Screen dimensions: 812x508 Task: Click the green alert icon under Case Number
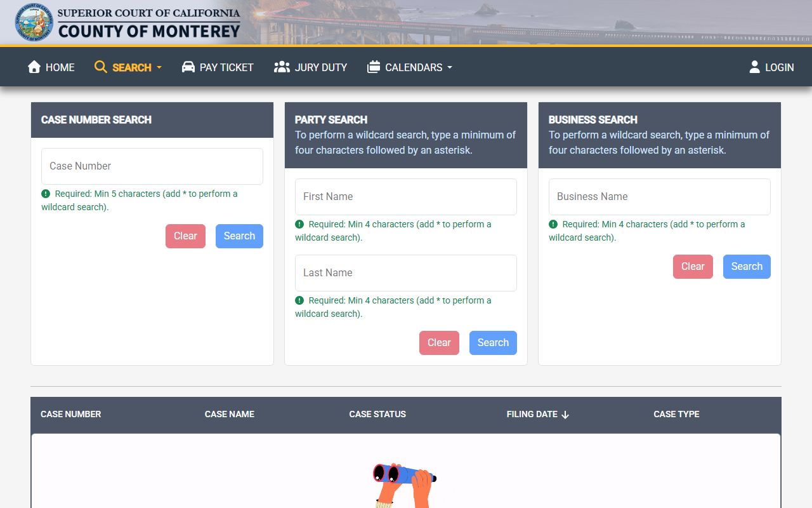[x=46, y=194]
